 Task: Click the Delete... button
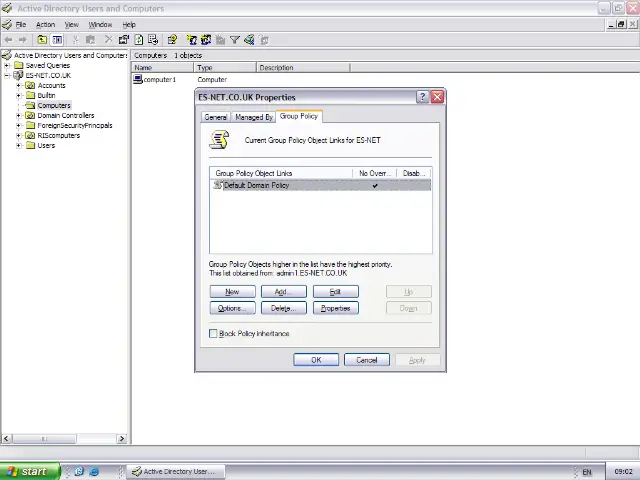(284, 308)
